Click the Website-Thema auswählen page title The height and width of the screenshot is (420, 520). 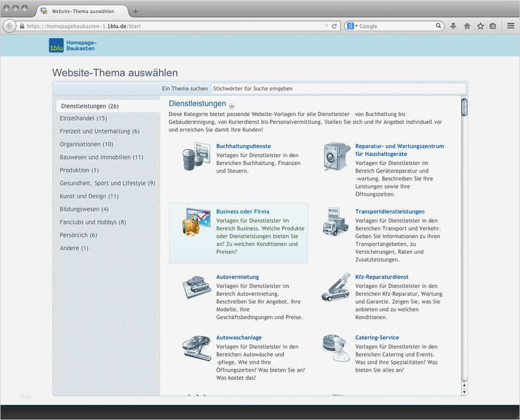click(x=115, y=73)
